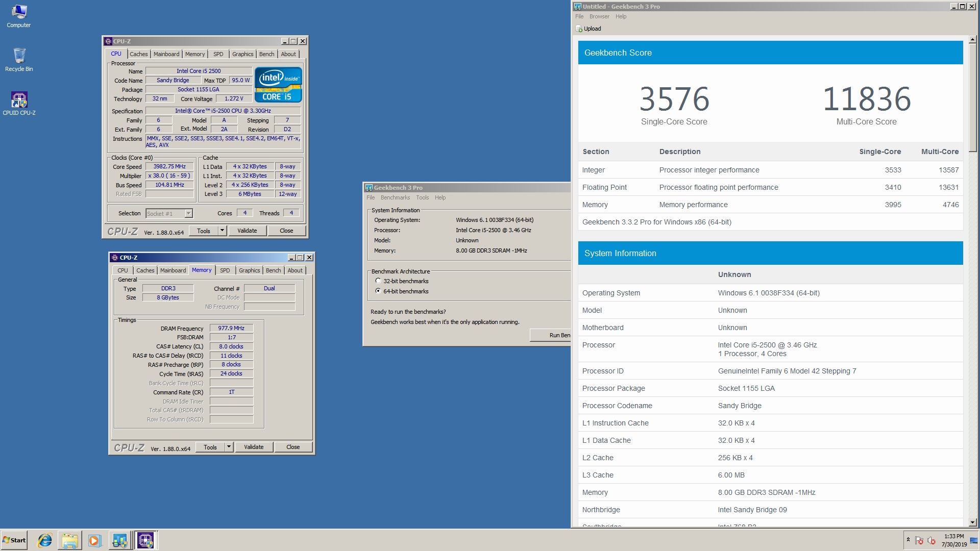Show hidden system tray icons
Viewport: 980px width, 551px height.
[x=908, y=540]
